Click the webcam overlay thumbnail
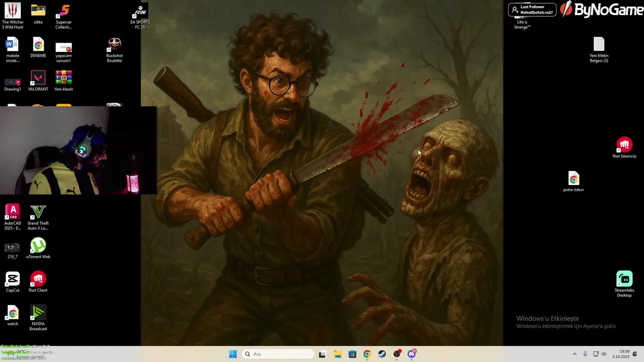The width and height of the screenshot is (644, 362). tap(78, 150)
